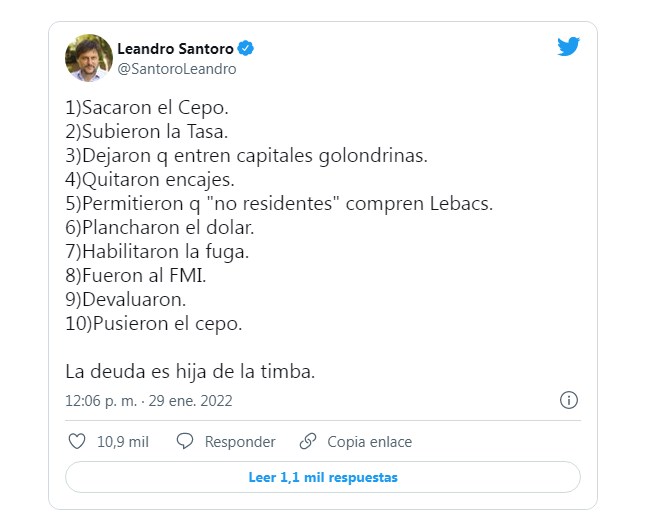658x516 pixels.
Task: Like the tweet with the heart icon
Action: point(76,441)
